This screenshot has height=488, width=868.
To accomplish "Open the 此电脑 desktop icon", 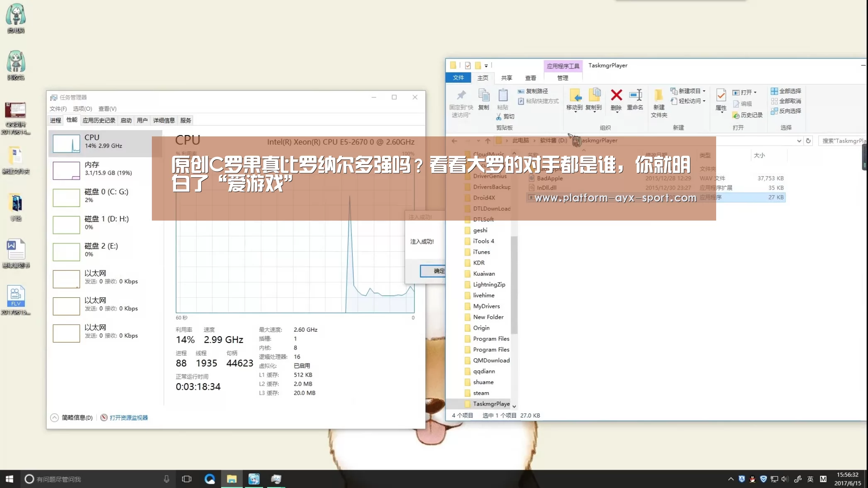I will [16, 18].
